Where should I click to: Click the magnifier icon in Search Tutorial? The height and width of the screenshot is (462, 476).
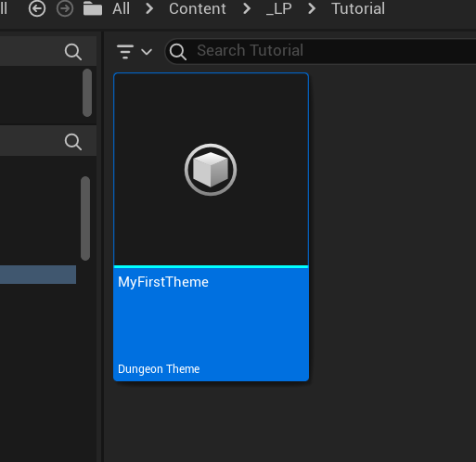click(x=178, y=52)
